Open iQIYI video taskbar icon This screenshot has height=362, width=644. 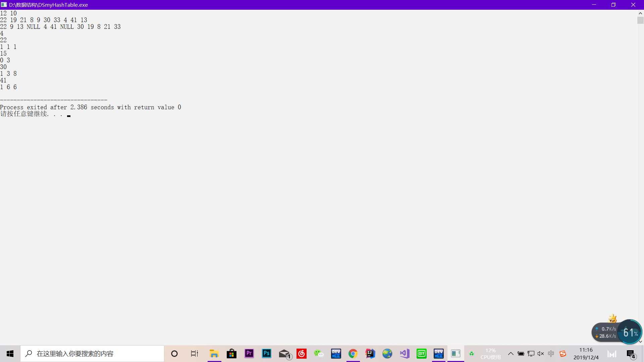tap(422, 354)
